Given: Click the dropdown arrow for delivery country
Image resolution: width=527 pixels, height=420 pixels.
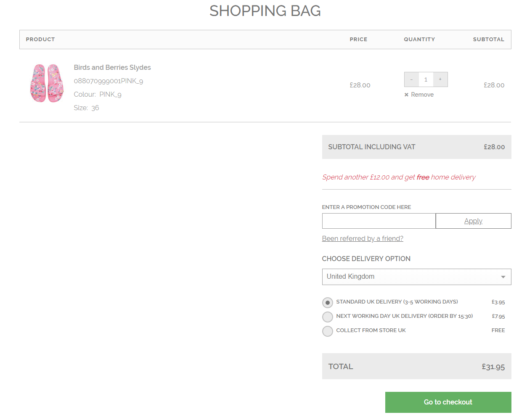Looking at the screenshot, I should click(x=503, y=277).
